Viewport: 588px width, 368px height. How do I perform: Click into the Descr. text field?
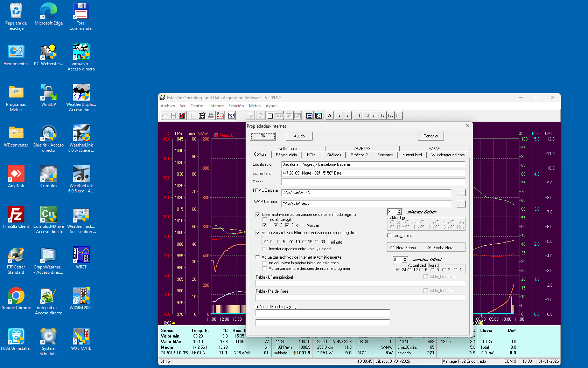373,182
